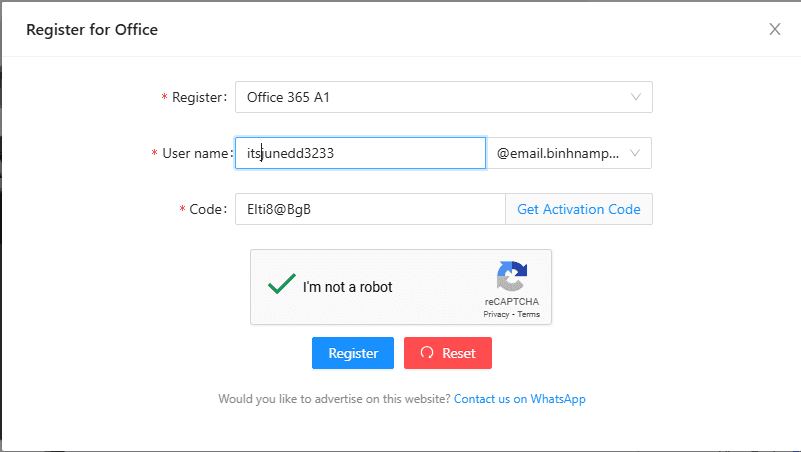Click the advertise question text
This screenshot has width=801, height=452.
tap(335, 399)
